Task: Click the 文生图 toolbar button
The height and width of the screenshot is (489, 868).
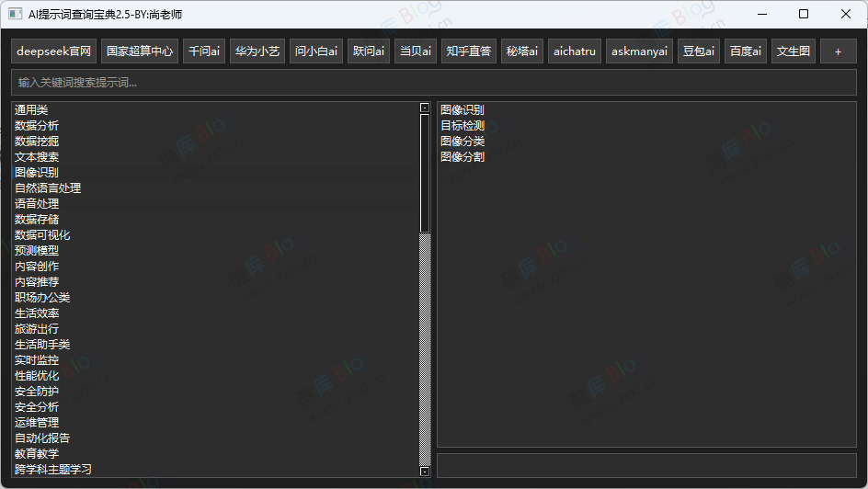Action: [794, 51]
